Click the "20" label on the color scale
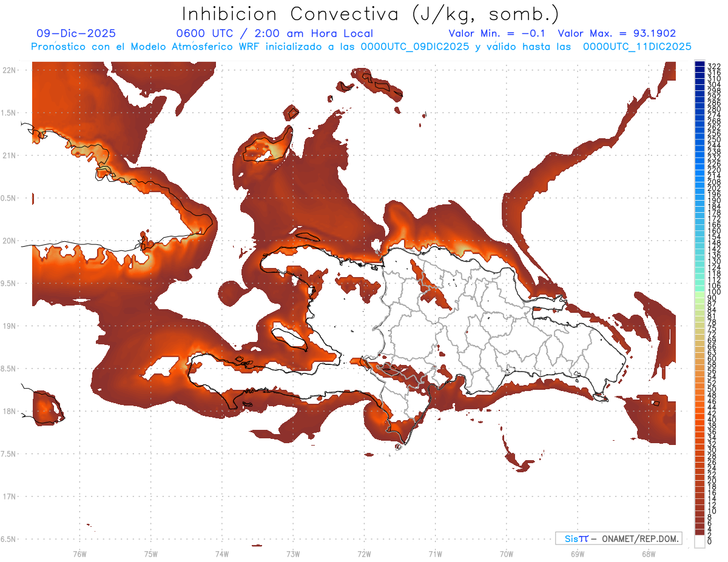728x562 pixels. point(712,481)
